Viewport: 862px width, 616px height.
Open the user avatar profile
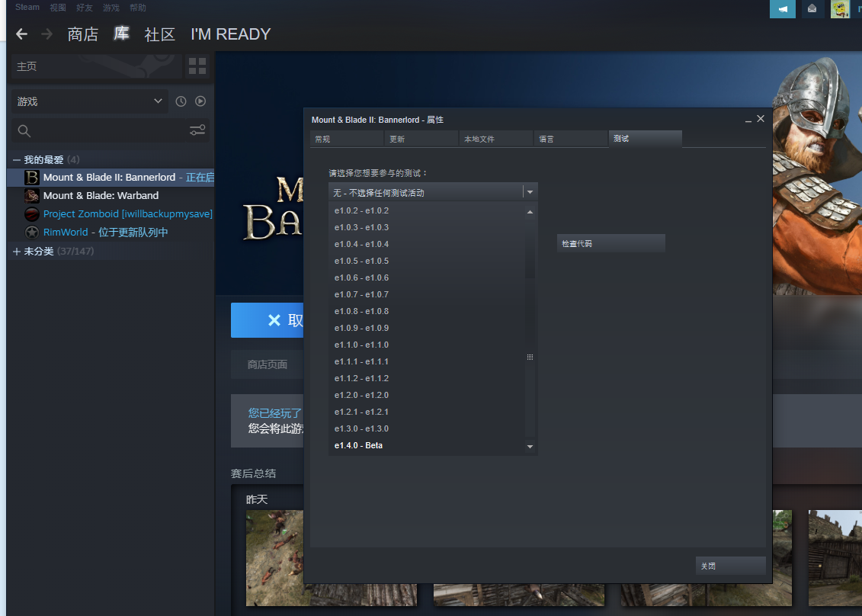click(x=840, y=9)
